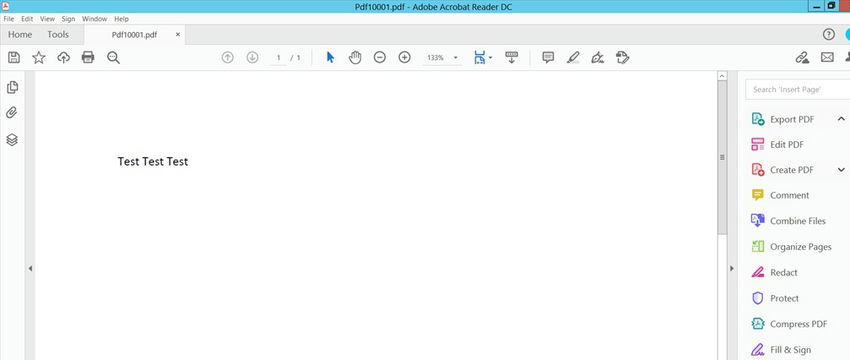
Task: Open the View menu
Action: [47, 18]
